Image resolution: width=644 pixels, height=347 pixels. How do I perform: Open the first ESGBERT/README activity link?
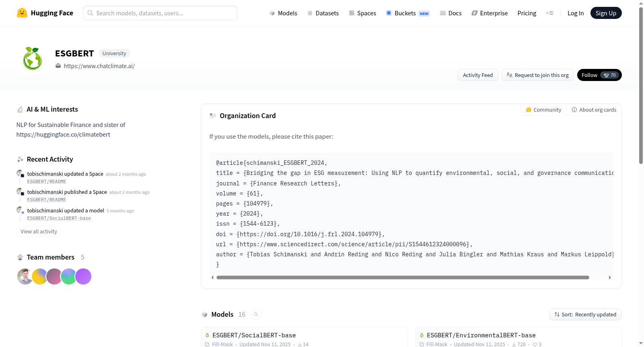[x=47, y=182]
